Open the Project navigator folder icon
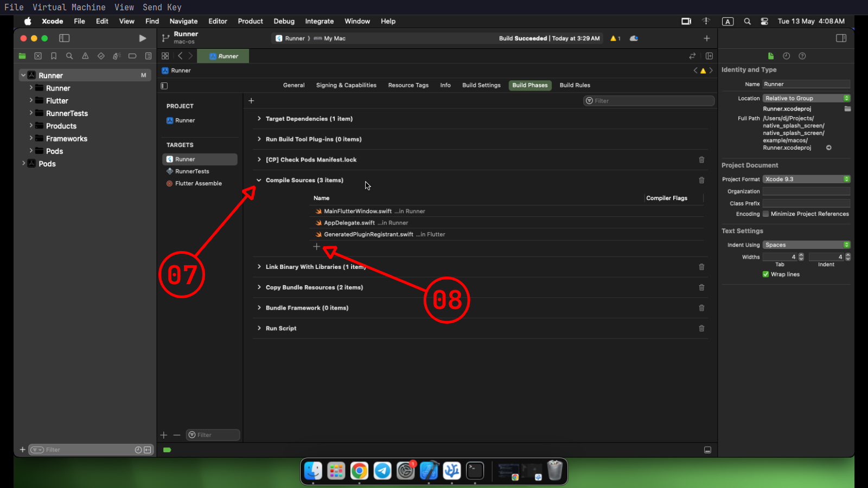This screenshot has width=868, height=488. [x=22, y=56]
